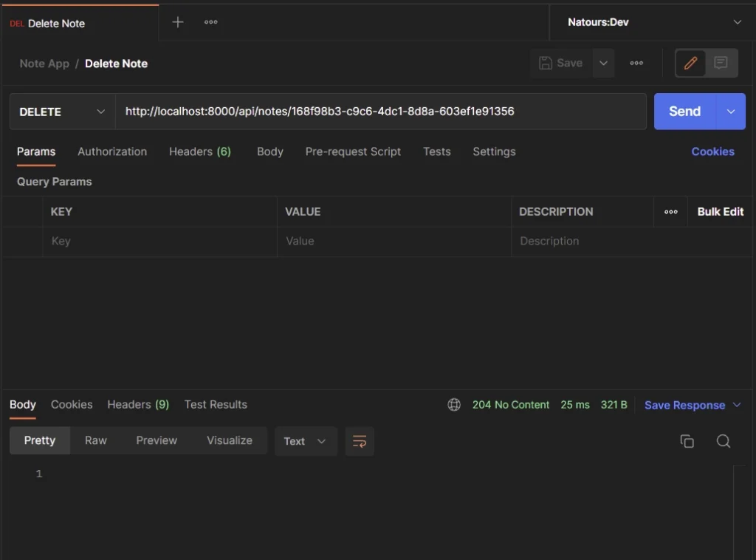
Task: Expand the Send button arrow options
Action: click(x=731, y=112)
